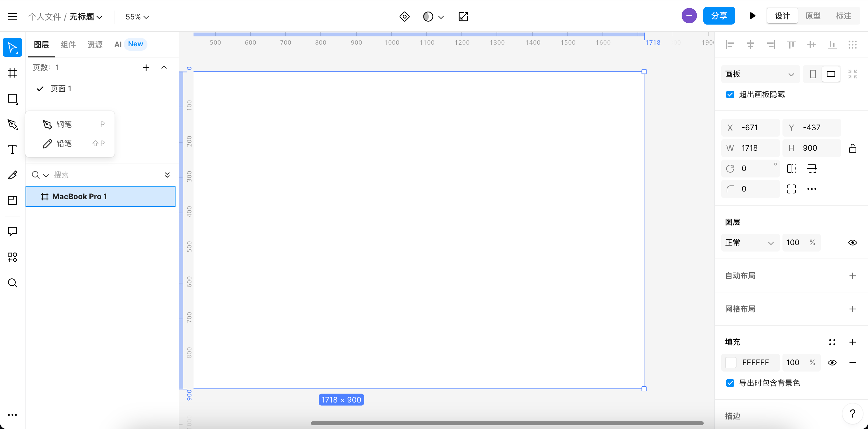Click fill color swatch FFFFFF
Viewport: 868px width, 429px height.
coord(732,363)
